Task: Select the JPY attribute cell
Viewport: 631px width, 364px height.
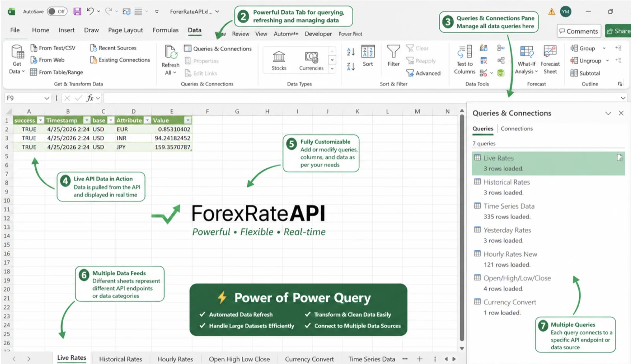Action: click(x=133, y=147)
